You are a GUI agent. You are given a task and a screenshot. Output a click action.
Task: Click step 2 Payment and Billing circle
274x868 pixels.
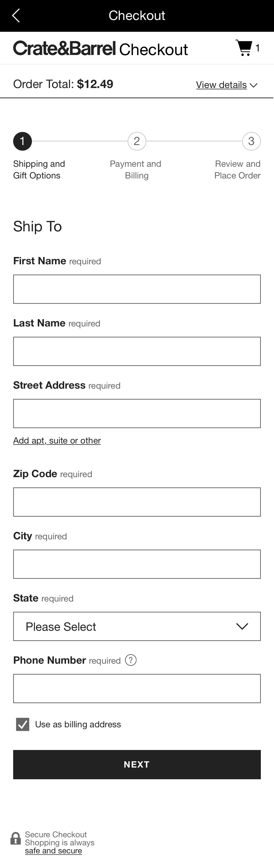coord(137,141)
